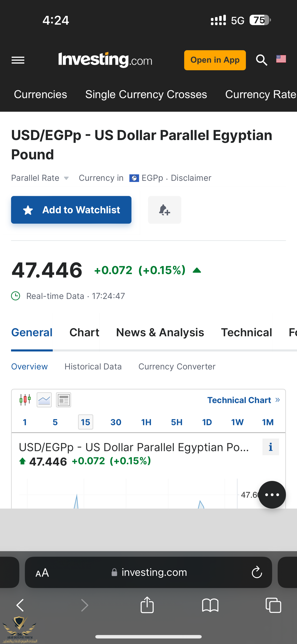Tap the Safari share icon
This screenshot has height=644, width=297.
(x=147, y=605)
